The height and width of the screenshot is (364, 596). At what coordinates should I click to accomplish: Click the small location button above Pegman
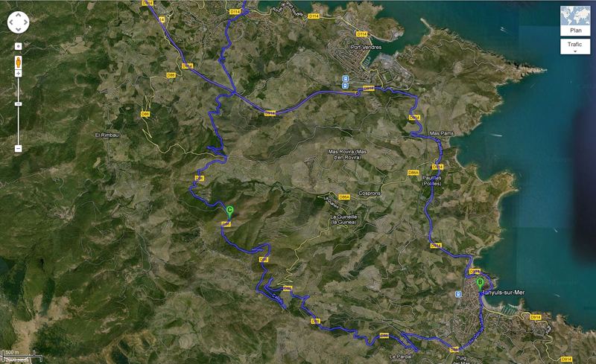pyautogui.click(x=18, y=46)
